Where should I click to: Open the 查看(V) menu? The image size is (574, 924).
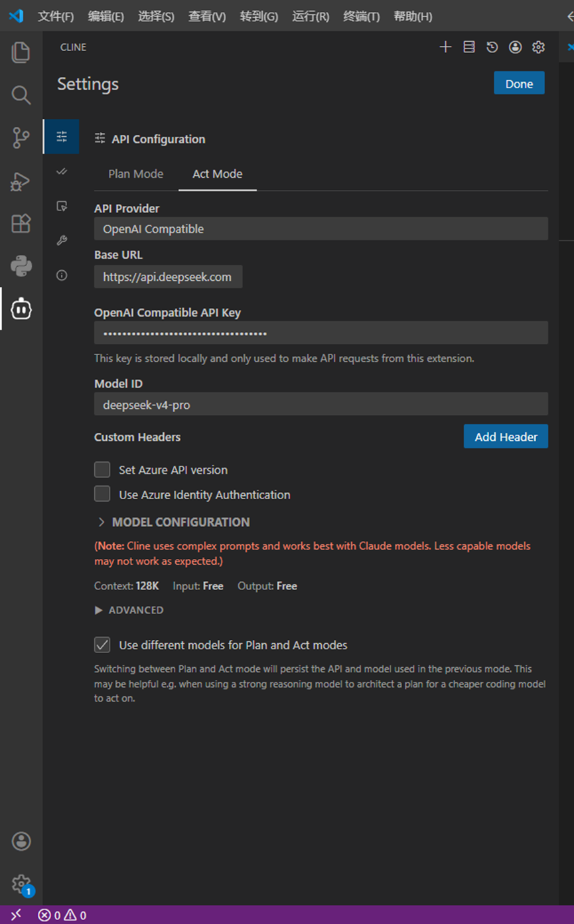point(207,16)
